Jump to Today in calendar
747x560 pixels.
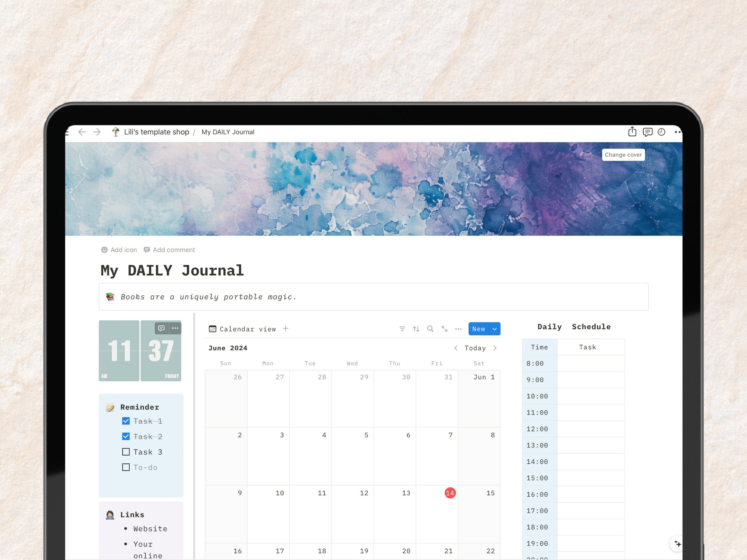pyautogui.click(x=475, y=348)
